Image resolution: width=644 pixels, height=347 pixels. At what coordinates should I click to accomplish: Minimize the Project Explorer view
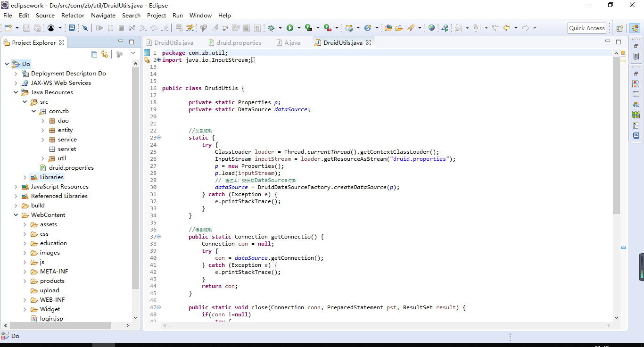pos(121,41)
